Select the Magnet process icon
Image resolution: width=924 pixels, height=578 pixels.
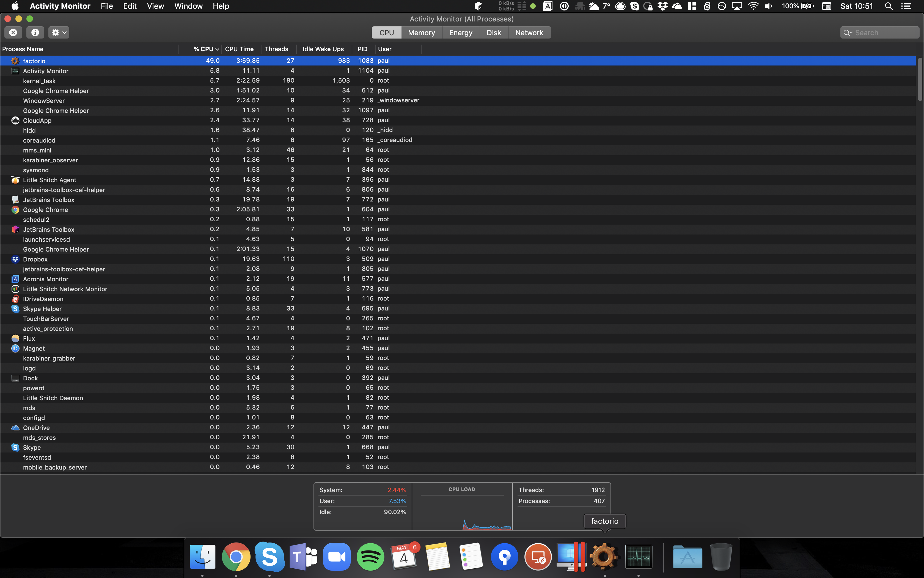15,348
